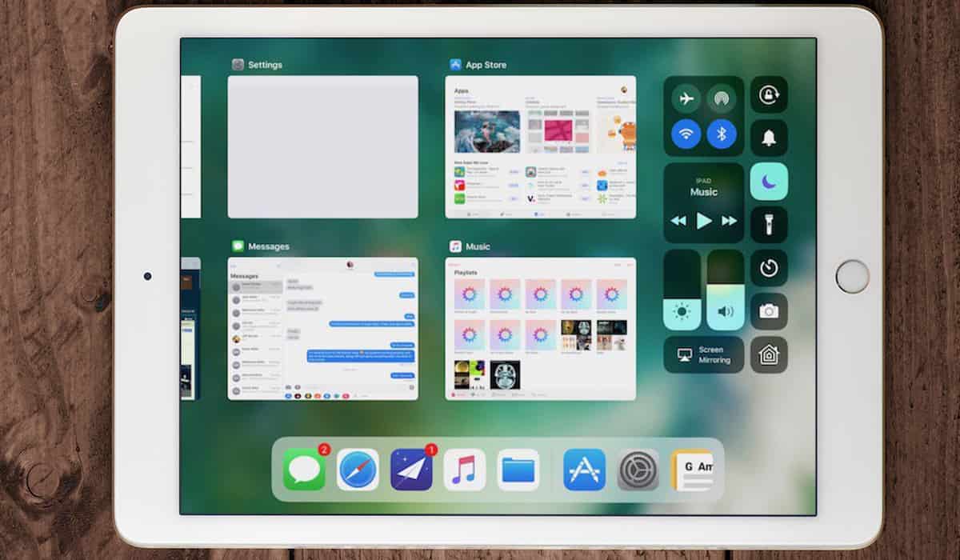Open the Home app shortcut
This screenshot has width=960, height=560.
point(769,354)
